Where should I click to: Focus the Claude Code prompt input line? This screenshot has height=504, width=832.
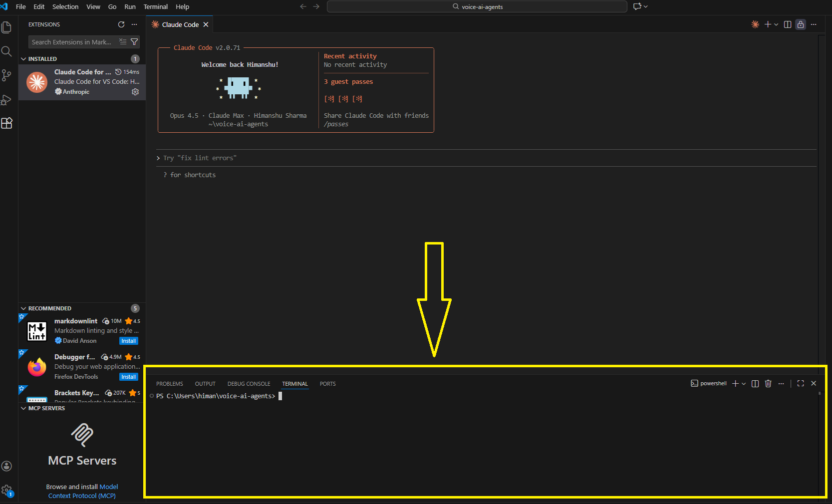[486, 158]
